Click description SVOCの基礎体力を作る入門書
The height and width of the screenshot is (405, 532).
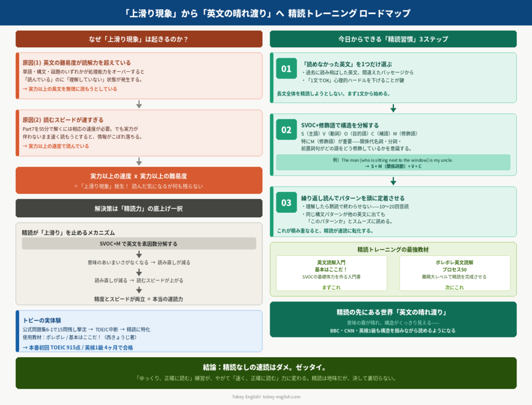[x=331, y=277]
